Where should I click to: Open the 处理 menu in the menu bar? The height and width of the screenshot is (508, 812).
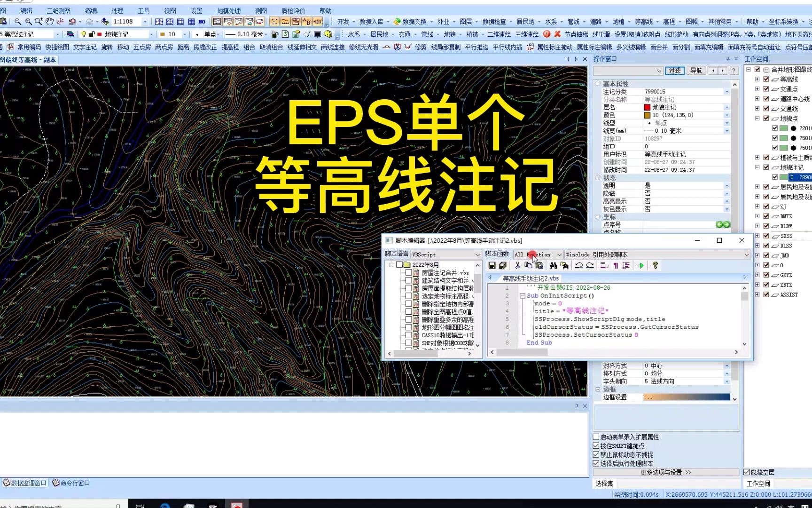(117, 10)
